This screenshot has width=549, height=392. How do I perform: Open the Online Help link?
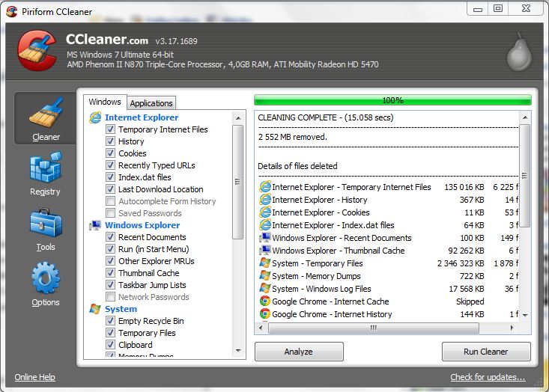pos(34,377)
